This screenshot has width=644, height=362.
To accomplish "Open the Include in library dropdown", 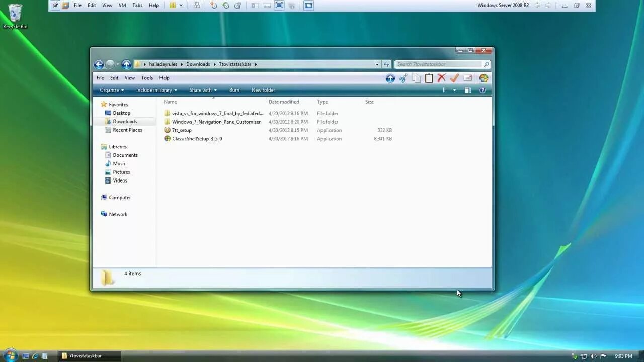I will (x=156, y=90).
